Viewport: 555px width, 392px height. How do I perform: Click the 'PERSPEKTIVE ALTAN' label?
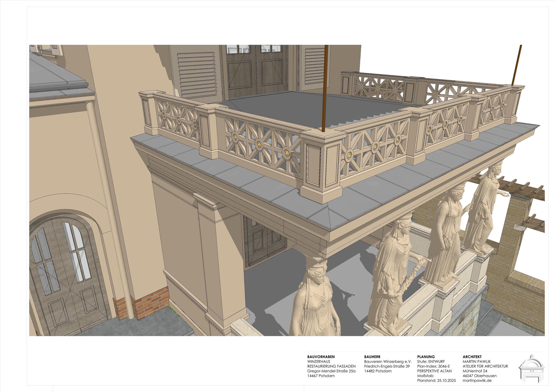434,371
